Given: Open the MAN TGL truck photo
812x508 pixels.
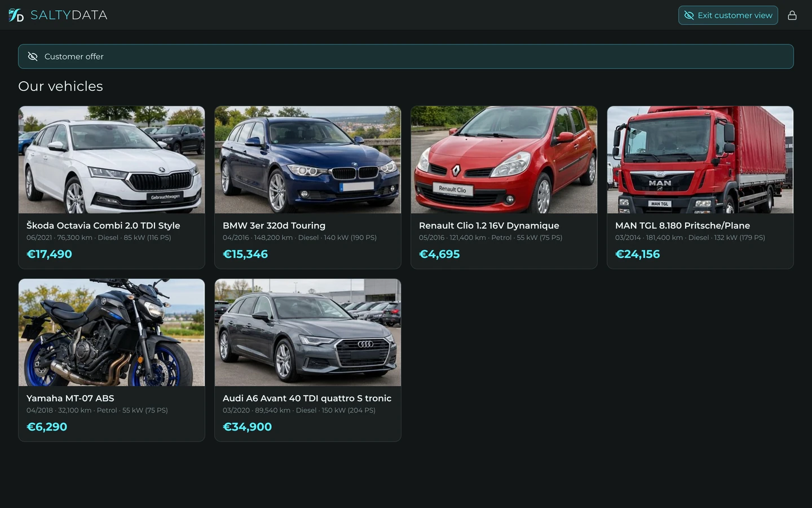Looking at the screenshot, I should point(700,160).
